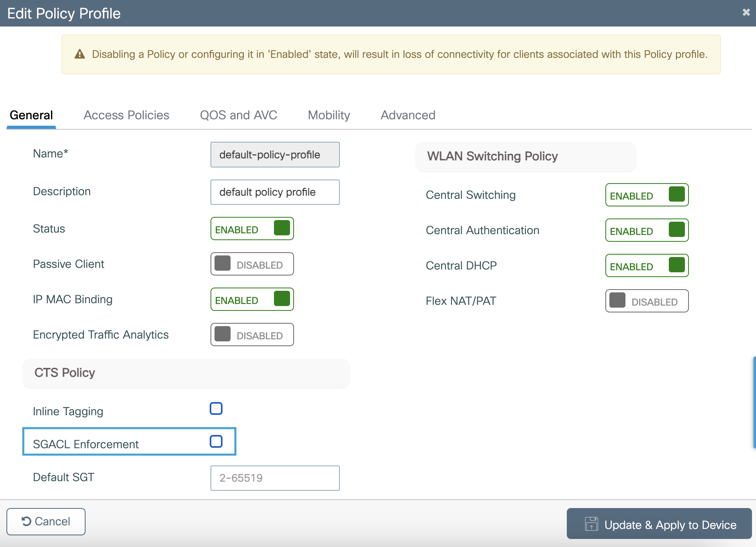Click the Default SGT input field
Viewport: 756px width, 547px height.
coord(275,478)
